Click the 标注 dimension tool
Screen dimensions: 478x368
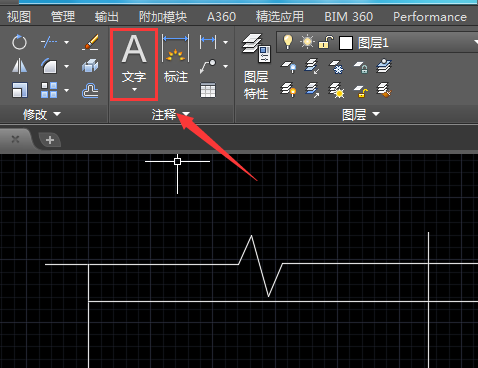(176, 59)
